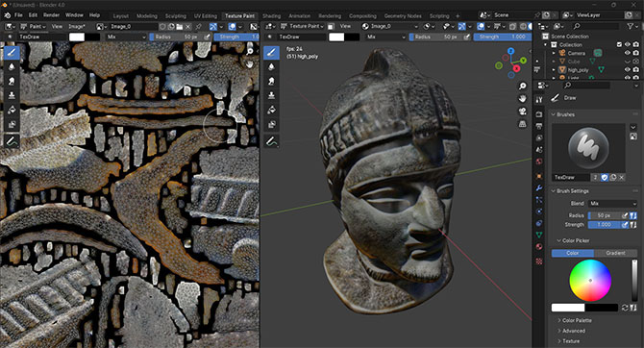The height and width of the screenshot is (348, 644).
Task: Open the Material sphere properties tab
Action: pyautogui.click(x=539, y=247)
